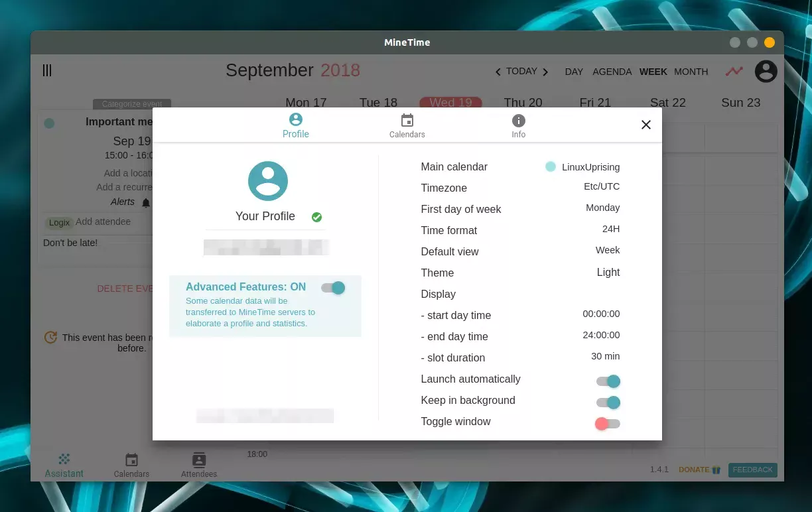812x512 pixels.
Task: Click the Calendars tab calendar icon
Action: pos(407,120)
